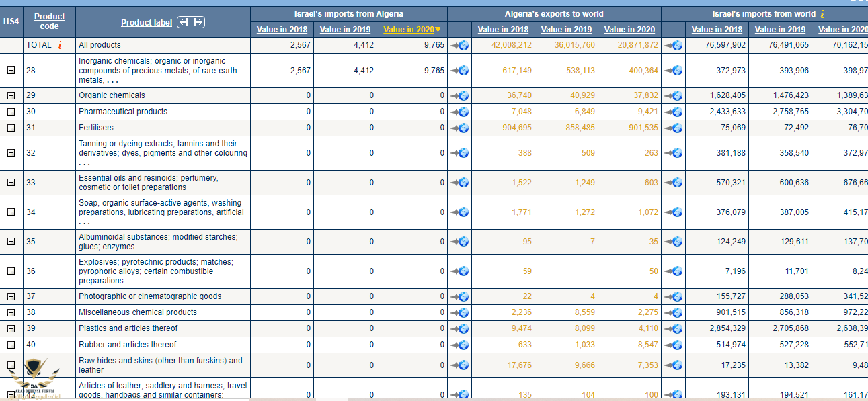Click globe icon in the TOTAL row after Israel's imports from Algeria
Viewport: 868px width, 401px height.
pos(459,45)
